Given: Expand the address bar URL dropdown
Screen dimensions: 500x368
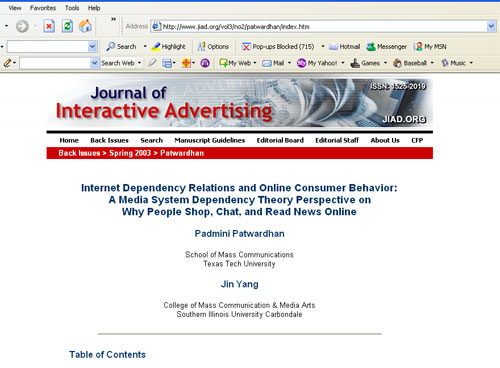Looking at the screenshot, I should pyautogui.click(x=491, y=26).
